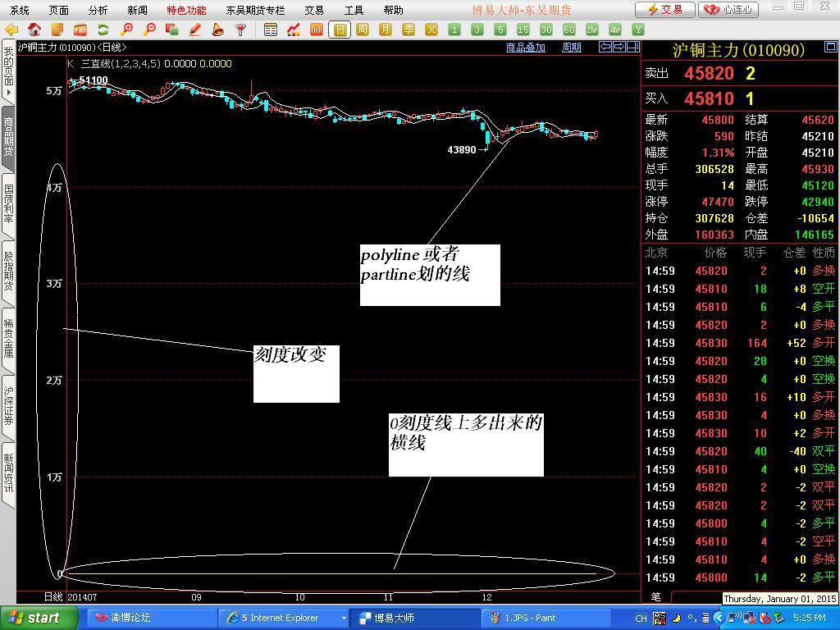Open the 特色功能 menu
Image resolution: width=840 pixels, height=630 pixels.
click(186, 10)
